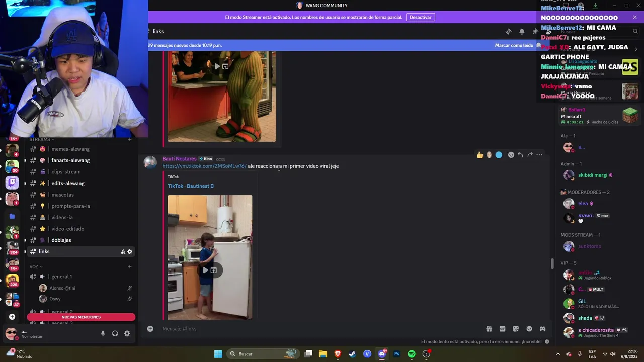The width and height of the screenshot is (644, 362).
Task: Open notification settings bell icon
Action: (522, 31)
